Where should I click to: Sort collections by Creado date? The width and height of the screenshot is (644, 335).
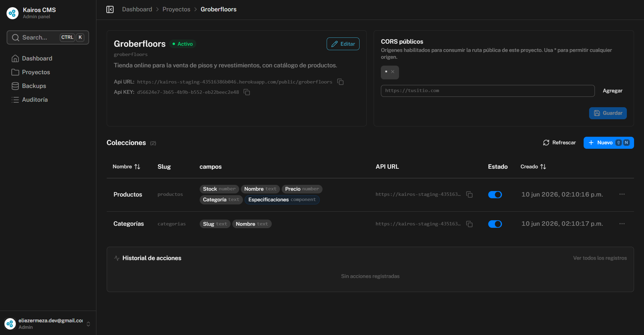533,167
